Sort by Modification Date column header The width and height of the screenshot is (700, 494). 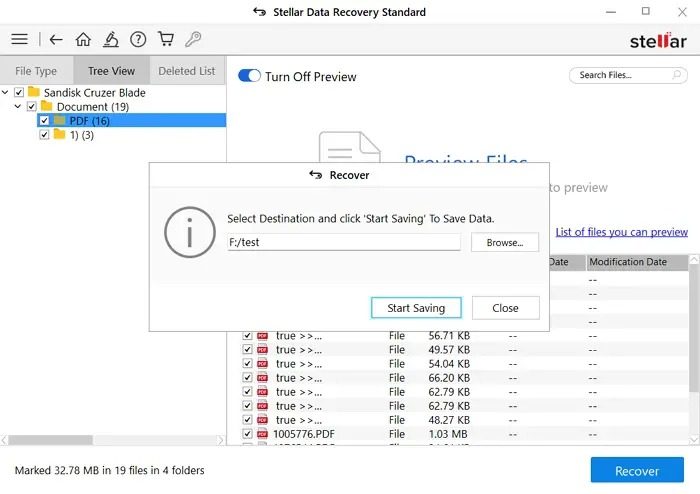click(x=637, y=262)
